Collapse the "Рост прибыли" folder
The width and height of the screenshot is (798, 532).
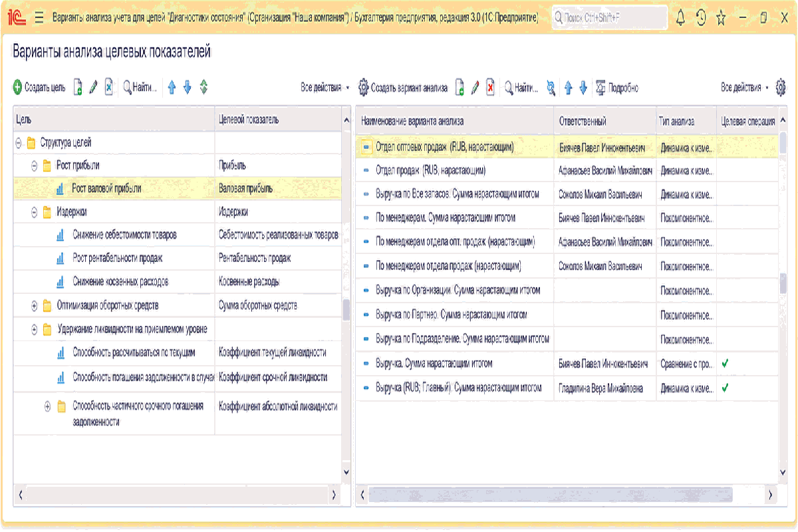pyautogui.click(x=35, y=166)
